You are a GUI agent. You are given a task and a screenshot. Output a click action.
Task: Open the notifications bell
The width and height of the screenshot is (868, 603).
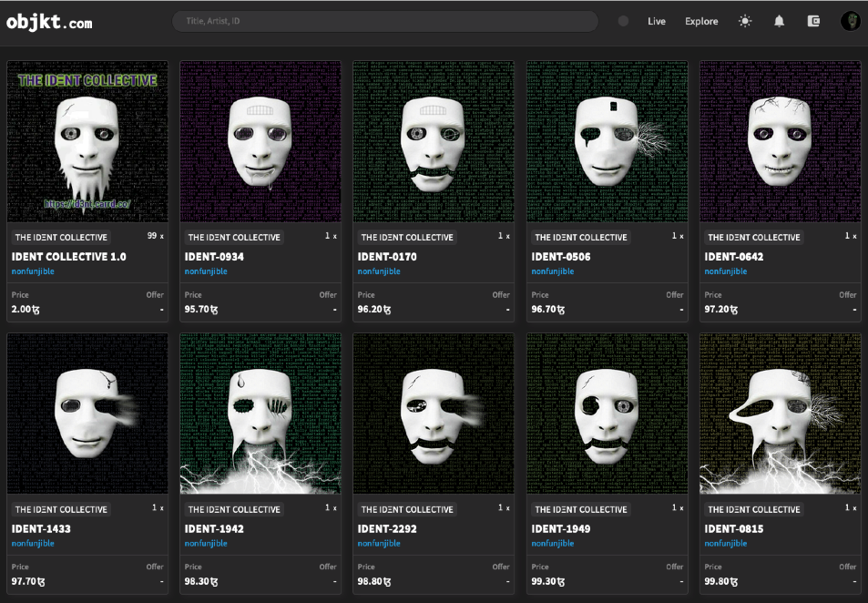[x=779, y=21]
